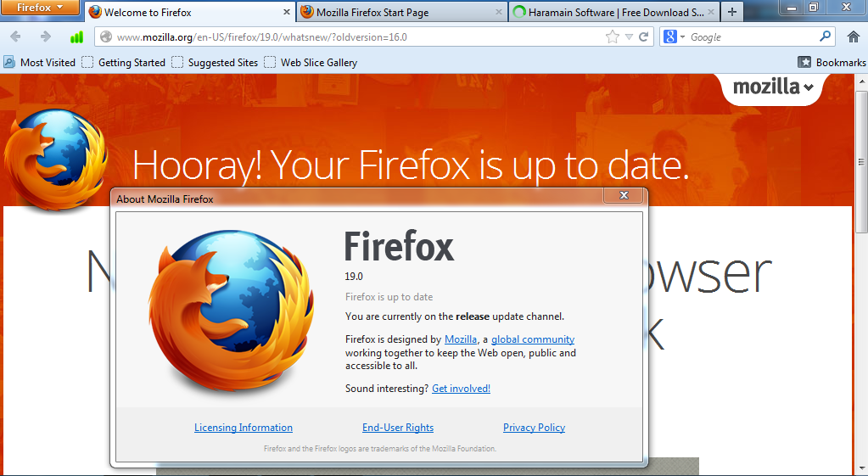The height and width of the screenshot is (476, 868).
Task: Close the Welcome to Firefox tab
Action: (x=286, y=12)
